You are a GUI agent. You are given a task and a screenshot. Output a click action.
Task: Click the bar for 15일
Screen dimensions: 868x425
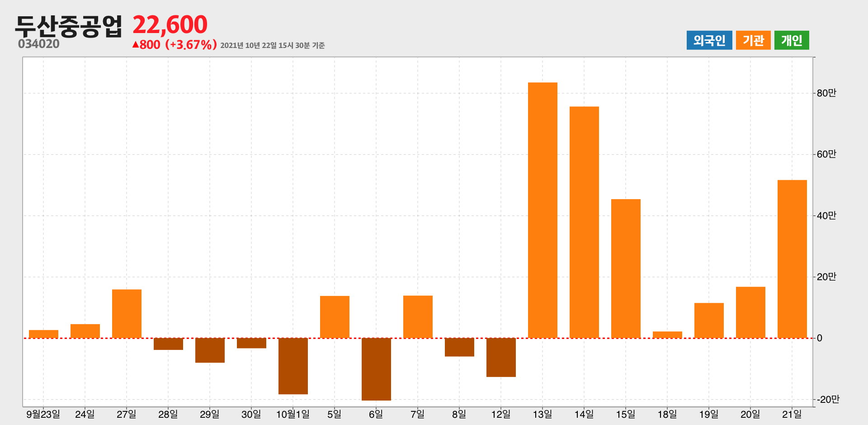pyautogui.click(x=626, y=268)
